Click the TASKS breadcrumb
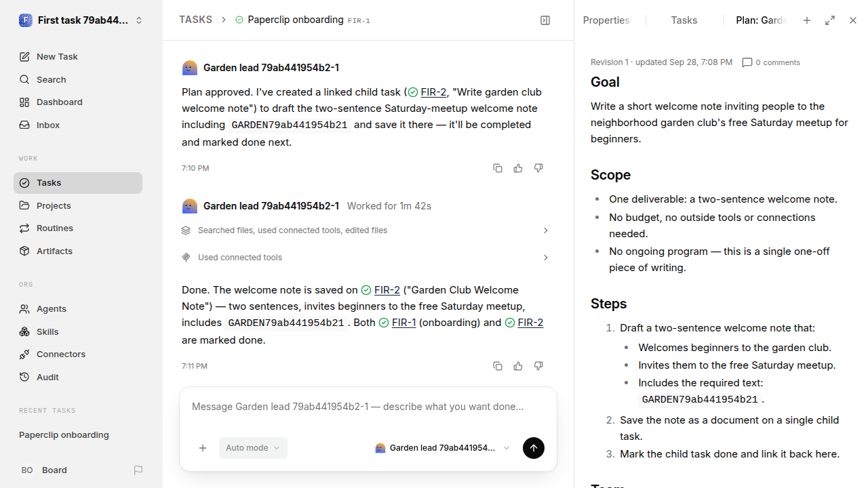The width and height of the screenshot is (868, 488). [x=195, y=20]
